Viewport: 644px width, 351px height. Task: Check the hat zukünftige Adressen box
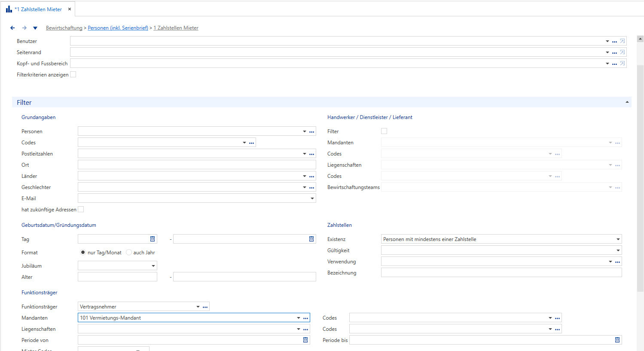tap(81, 209)
